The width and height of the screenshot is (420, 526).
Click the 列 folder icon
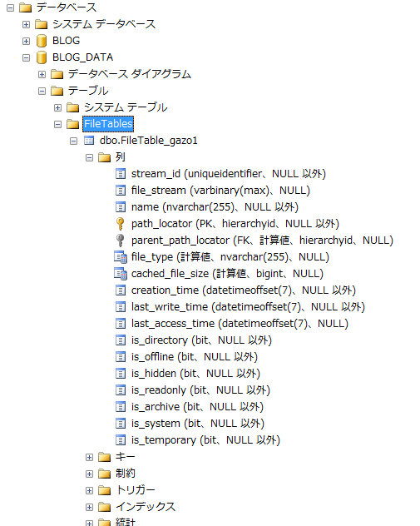[104, 157]
